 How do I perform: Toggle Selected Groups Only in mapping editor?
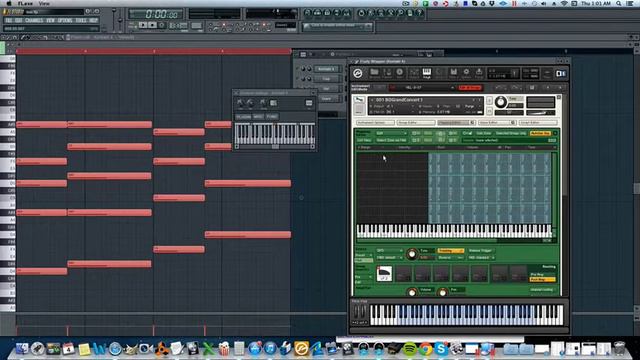coord(511,133)
